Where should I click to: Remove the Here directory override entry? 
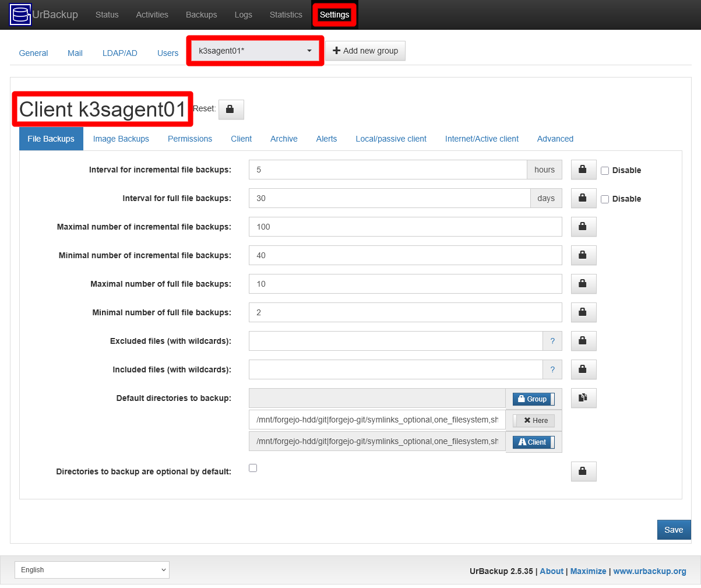(533, 420)
